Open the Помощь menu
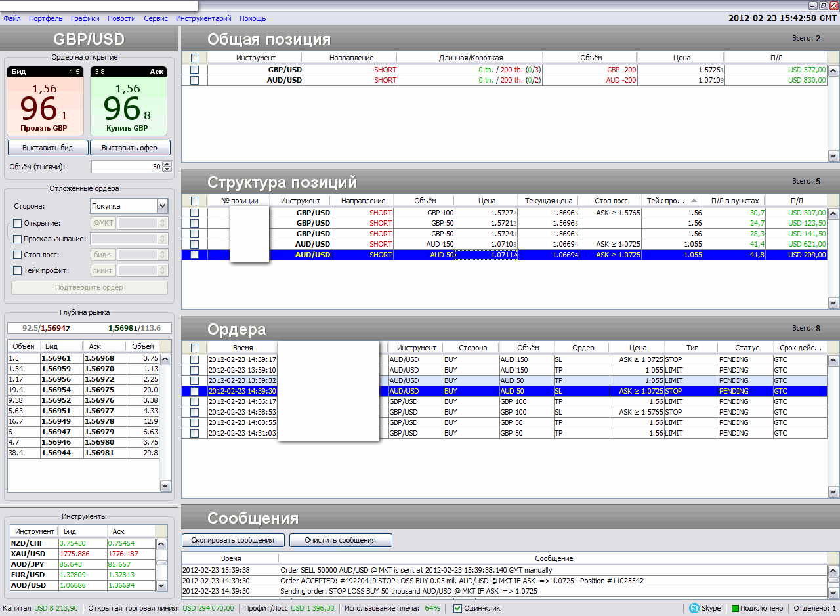This screenshot has width=840, height=616. pyautogui.click(x=253, y=18)
